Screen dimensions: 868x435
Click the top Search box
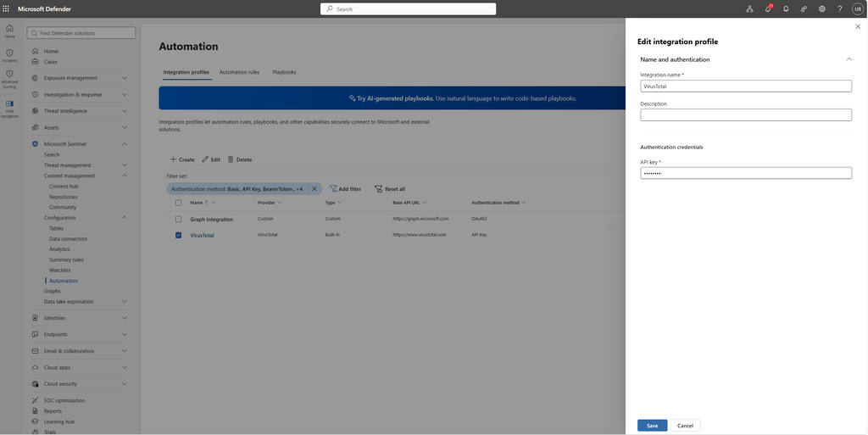pos(408,8)
